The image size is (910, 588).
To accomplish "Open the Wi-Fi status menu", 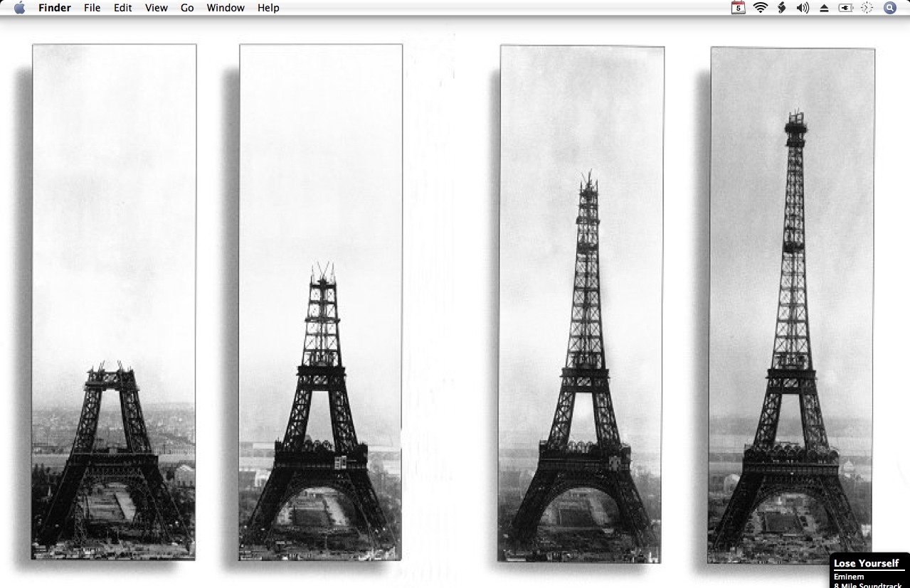I will pos(761,8).
